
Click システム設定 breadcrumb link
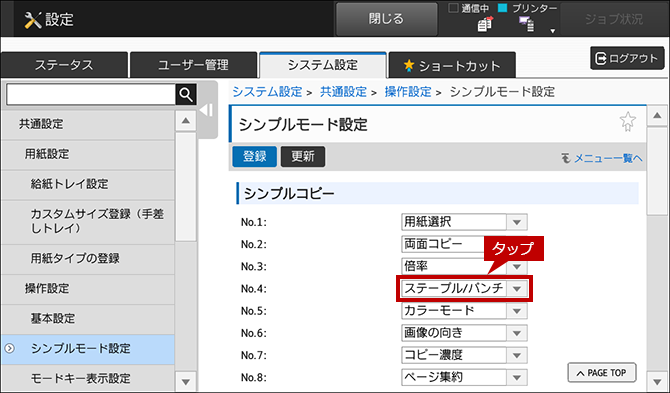(267, 92)
